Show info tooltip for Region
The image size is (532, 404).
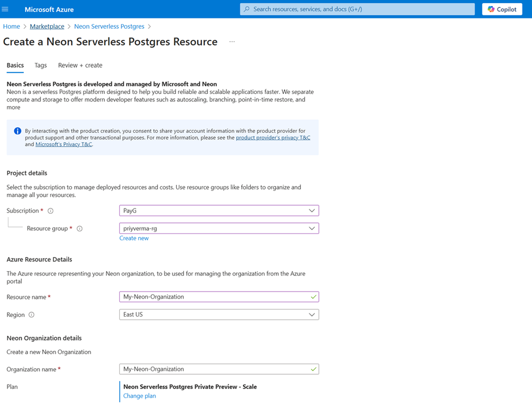[31, 314]
